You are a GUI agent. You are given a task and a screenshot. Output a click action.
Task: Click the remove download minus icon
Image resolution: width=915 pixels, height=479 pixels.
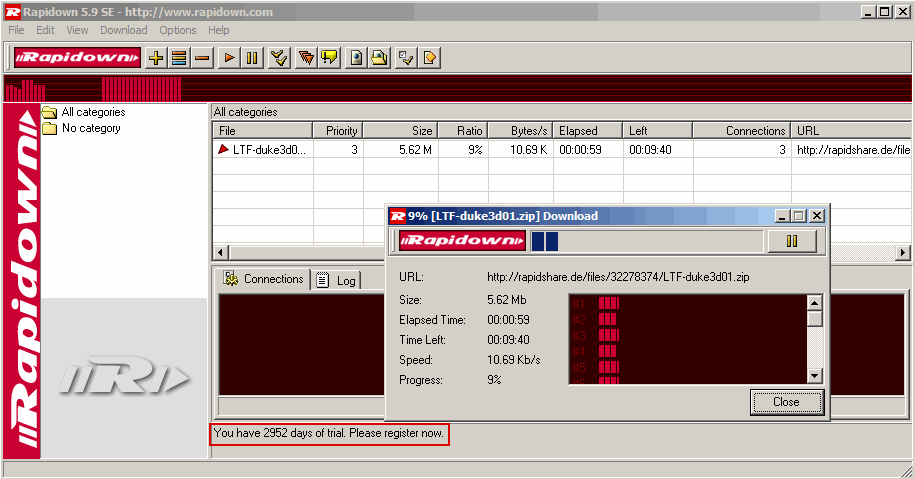202,58
